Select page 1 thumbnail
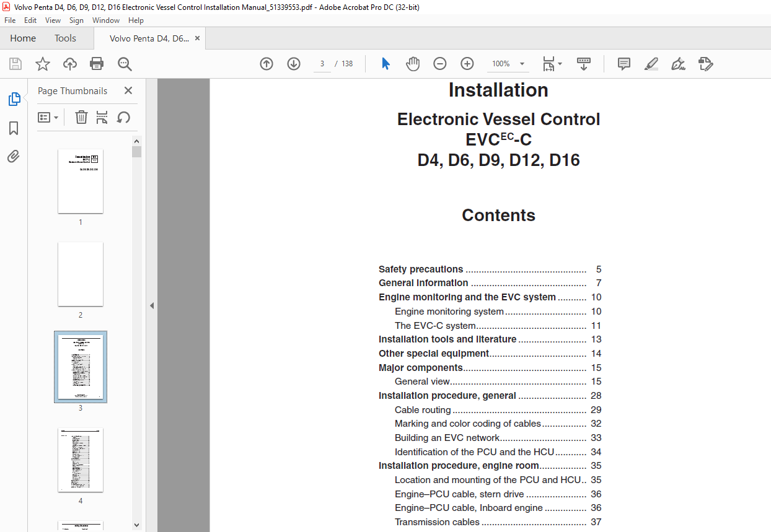Image resolution: width=771 pixels, height=532 pixels. pos(81,181)
